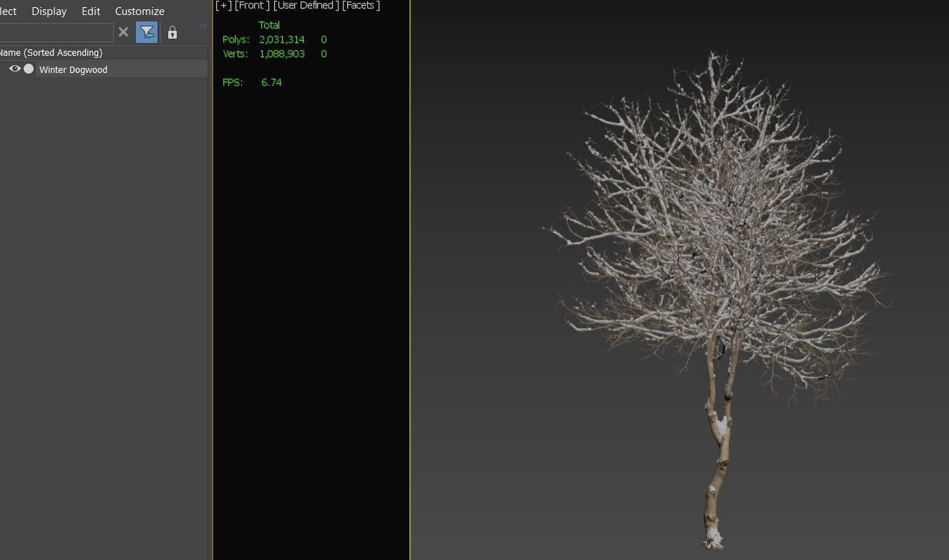Image resolution: width=949 pixels, height=560 pixels.
Task: Open the [Facets] shading menu
Action: pos(361,6)
